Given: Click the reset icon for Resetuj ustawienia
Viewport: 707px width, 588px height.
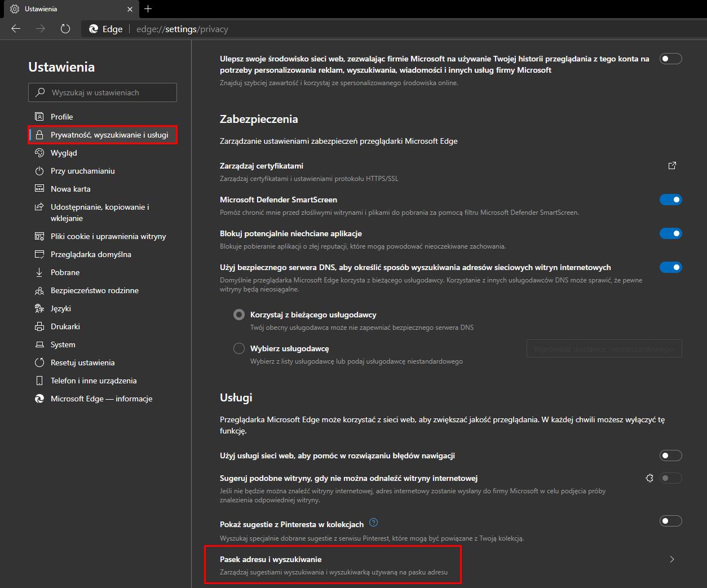Looking at the screenshot, I should [x=39, y=362].
